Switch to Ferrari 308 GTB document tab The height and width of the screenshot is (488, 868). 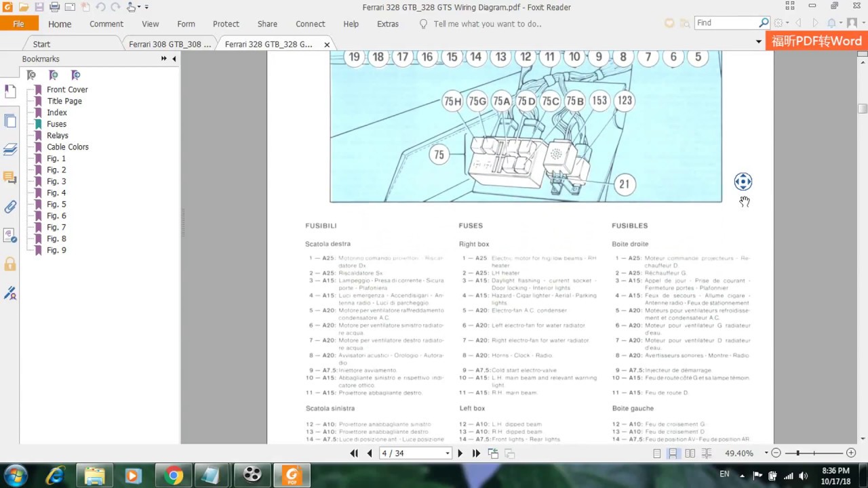170,44
